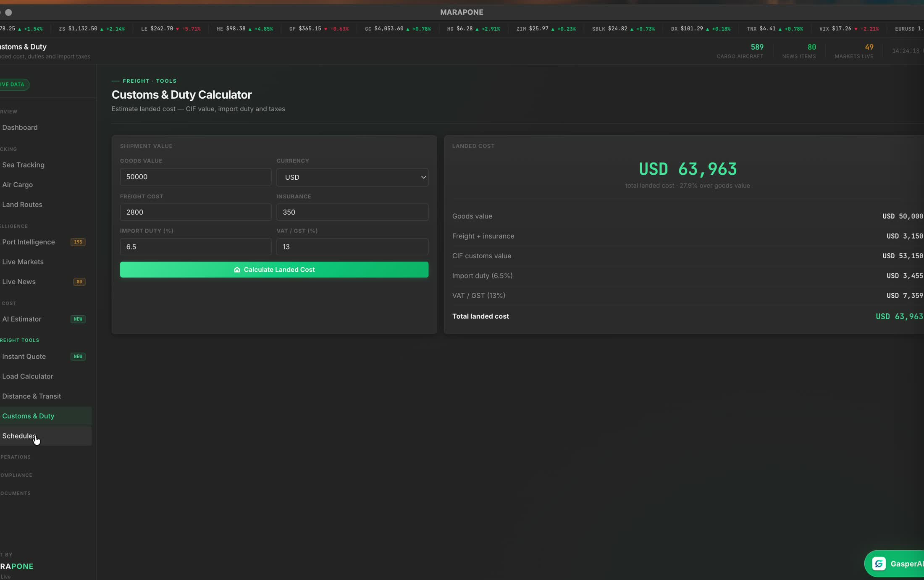
Task: Click Calculate Landed Cost button
Action: click(274, 270)
